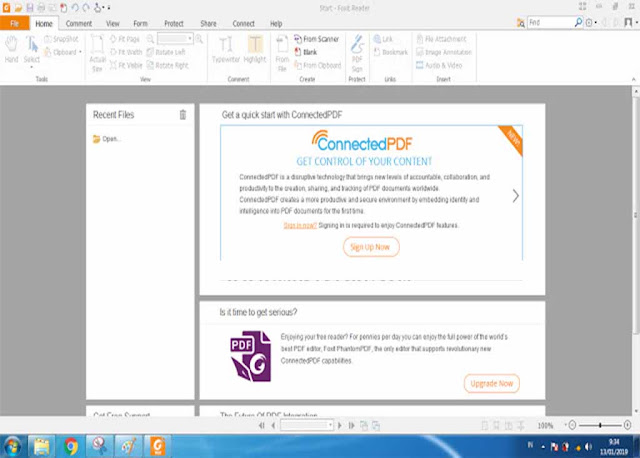Switch to the Protect tab
Image resolution: width=640 pixels, height=458 pixels.
click(x=174, y=24)
